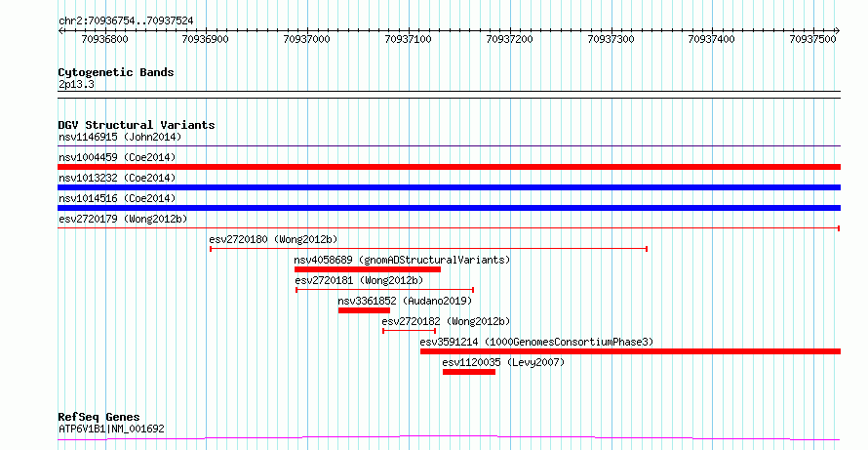Open the DGV Structural Variants track title
The height and width of the screenshot is (450, 868).
click(x=137, y=125)
